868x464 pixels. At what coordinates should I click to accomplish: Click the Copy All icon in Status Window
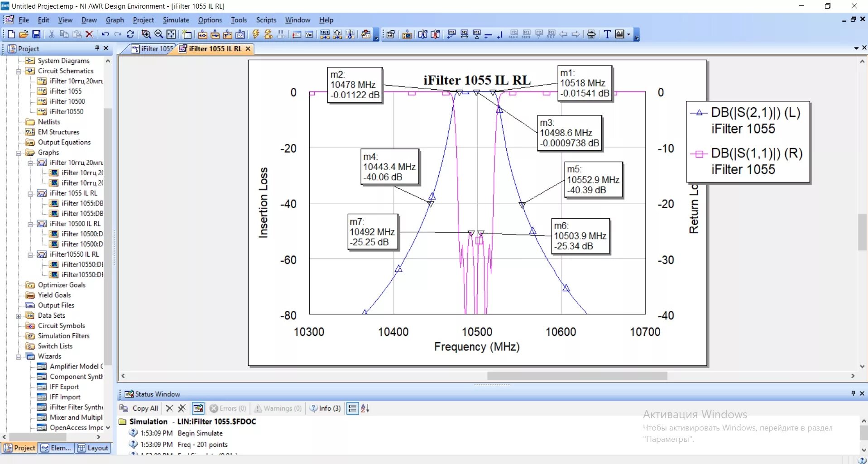pos(124,408)
